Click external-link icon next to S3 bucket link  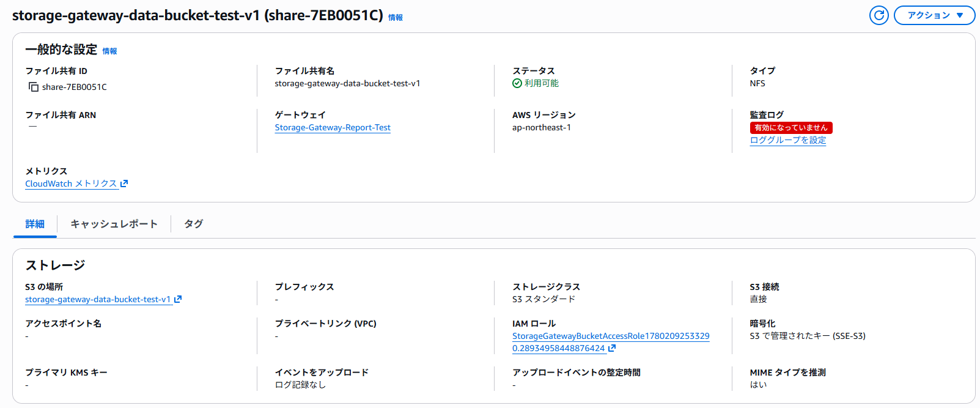[178, 299]
